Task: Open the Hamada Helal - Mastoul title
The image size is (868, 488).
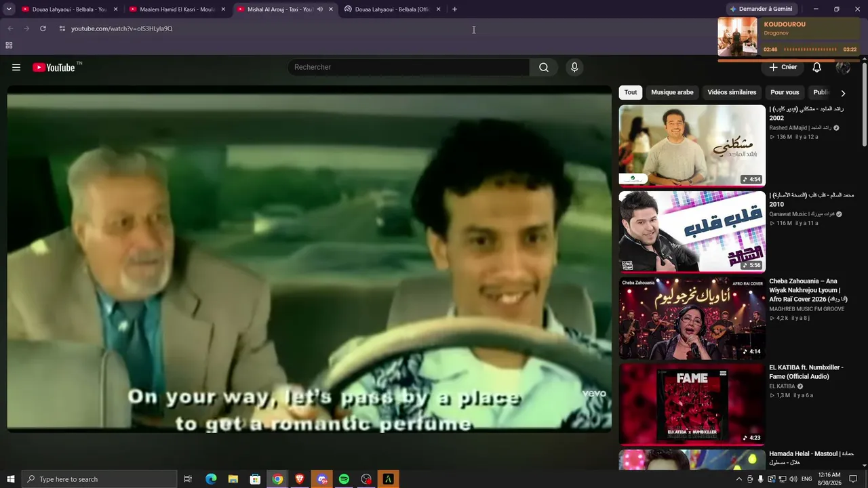Action: click(x=811, y=458)
